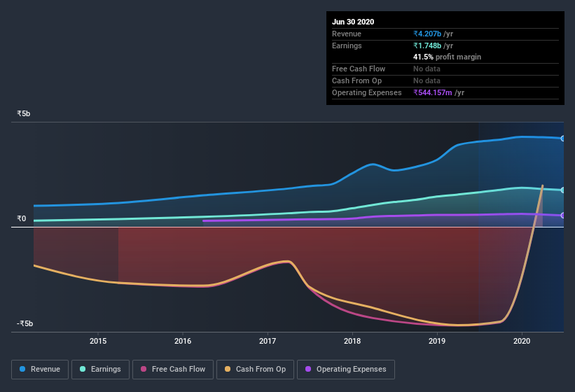Click the Cash From Op No data text

point(427,80)
